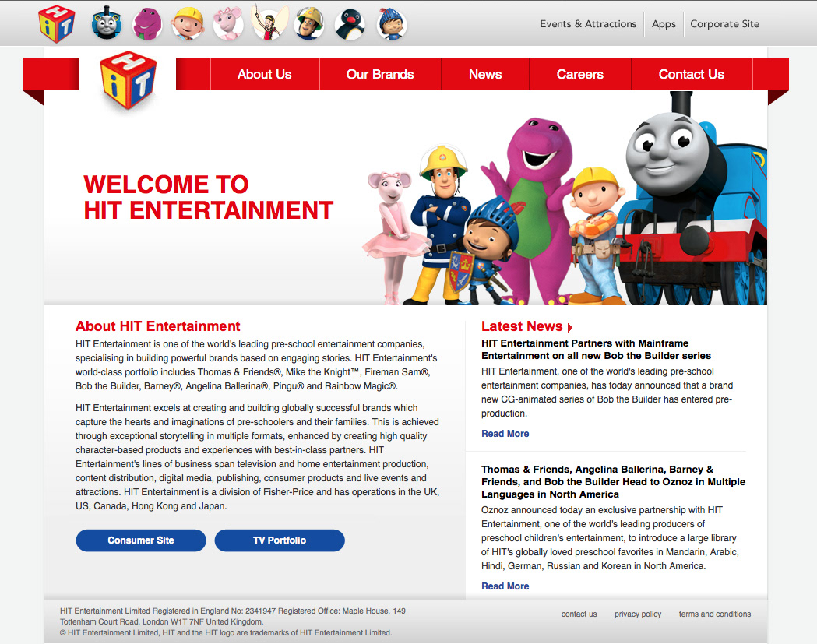Click the footer text 'Registered in England No: 2341947'
Image resolution: width=817 pixels, height=644 pixels.
tap(213, 611)
